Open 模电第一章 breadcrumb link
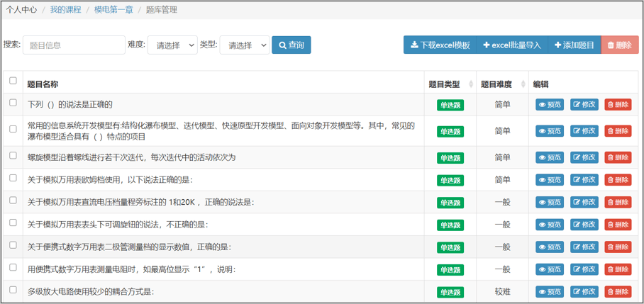The width and height of the screenshot is (644, 304). coord(113,10)
